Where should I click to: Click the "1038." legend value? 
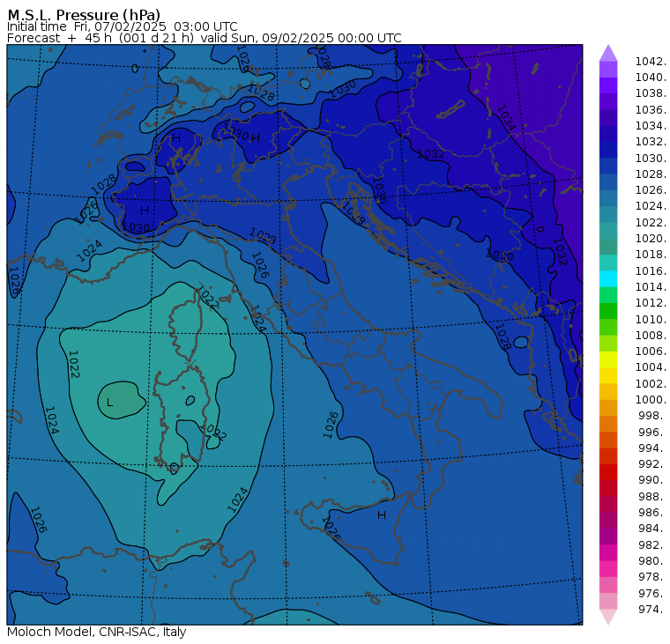[x=651, y=93]
